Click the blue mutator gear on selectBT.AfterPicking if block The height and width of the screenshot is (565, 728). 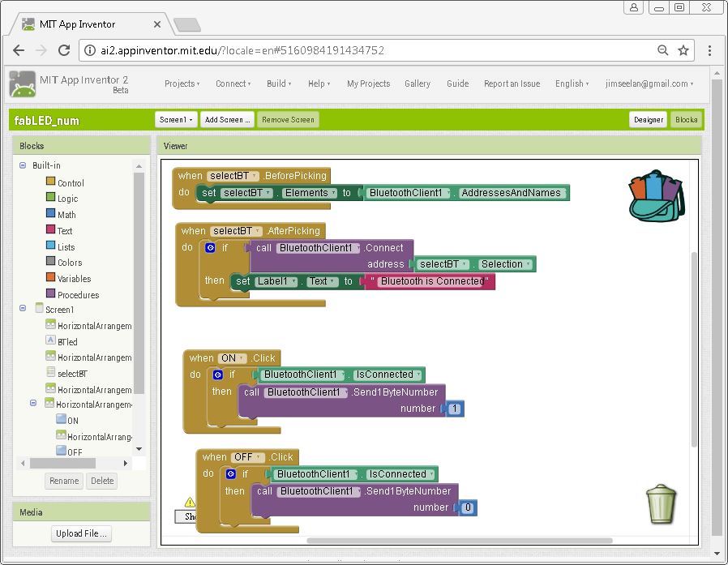coord(210,247)
